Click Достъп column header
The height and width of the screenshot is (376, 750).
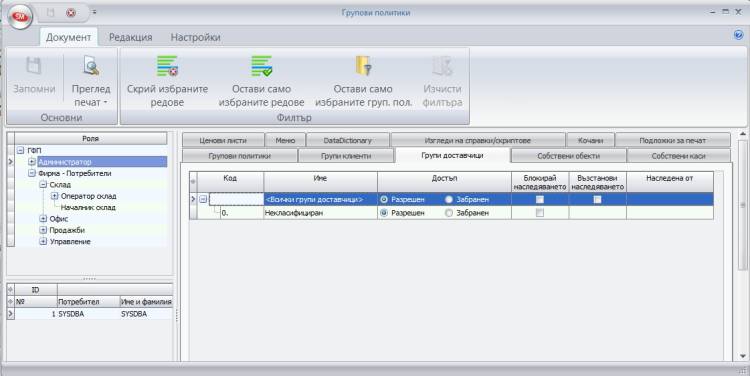tap(444, 182)
